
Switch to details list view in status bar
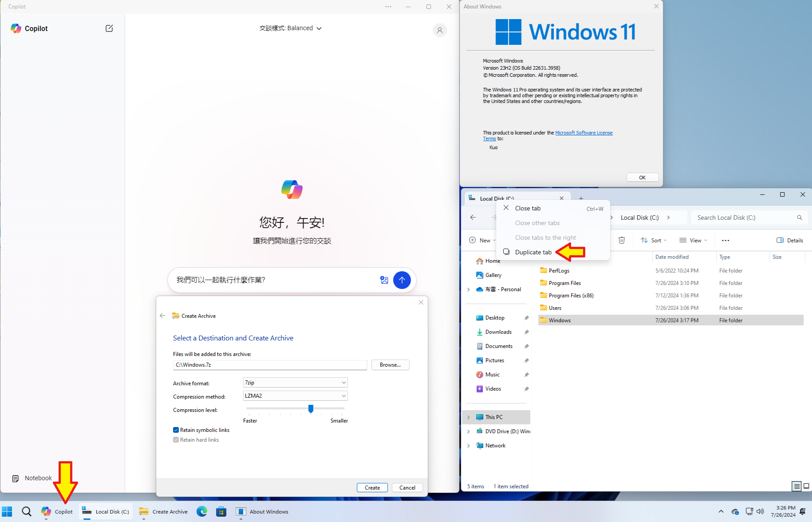[x=797, y=486]
